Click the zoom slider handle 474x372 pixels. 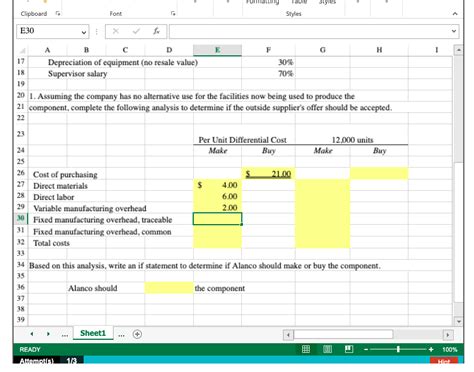398,349
